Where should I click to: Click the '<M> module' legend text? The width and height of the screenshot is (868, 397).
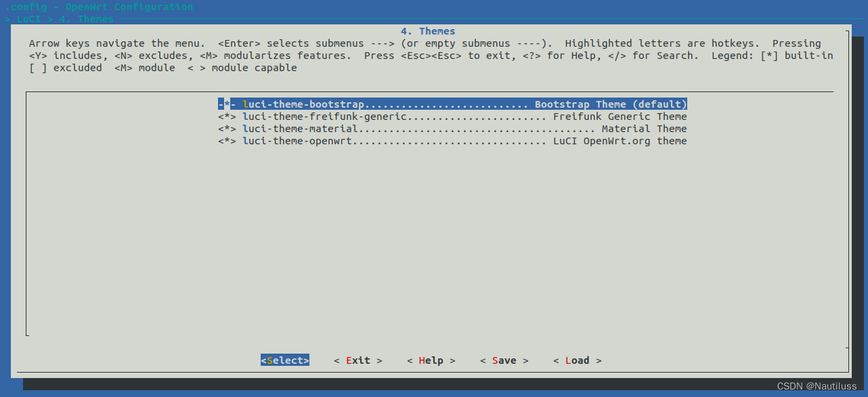click(x=145, y=68)
